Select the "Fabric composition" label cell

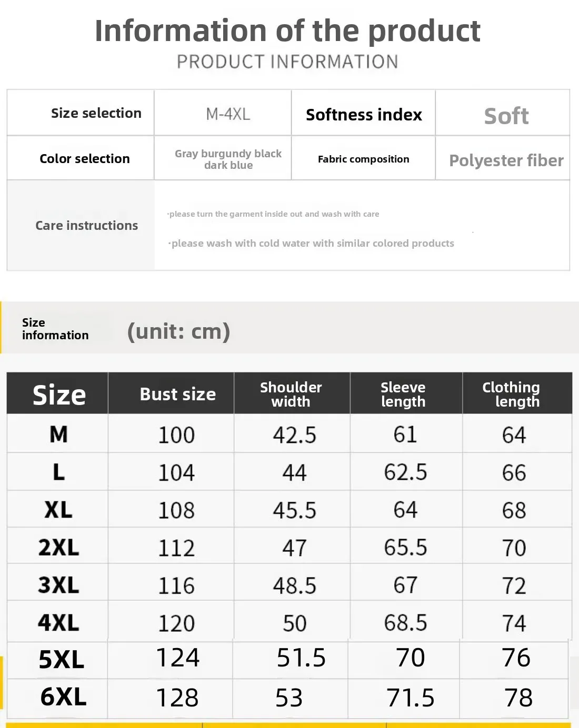(363, 159)
